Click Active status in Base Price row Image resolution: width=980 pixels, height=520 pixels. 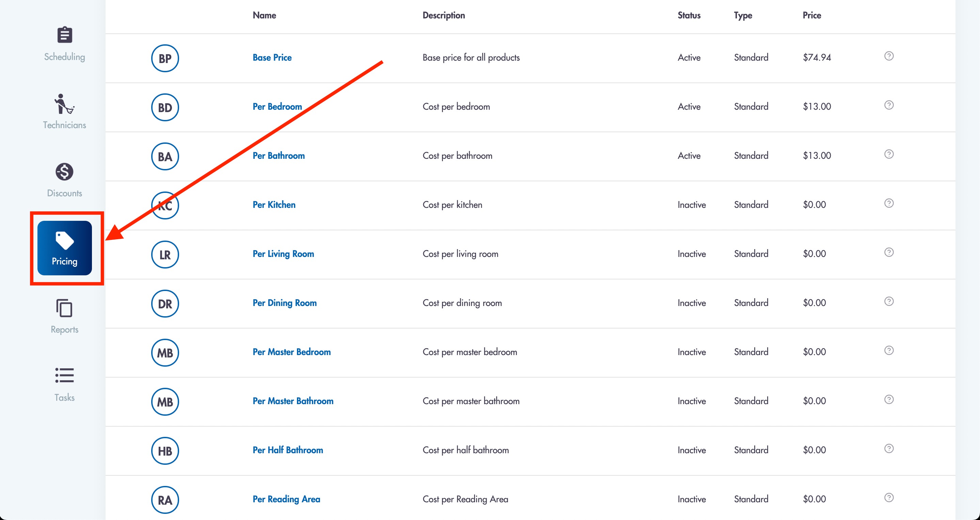coord(689,58)
